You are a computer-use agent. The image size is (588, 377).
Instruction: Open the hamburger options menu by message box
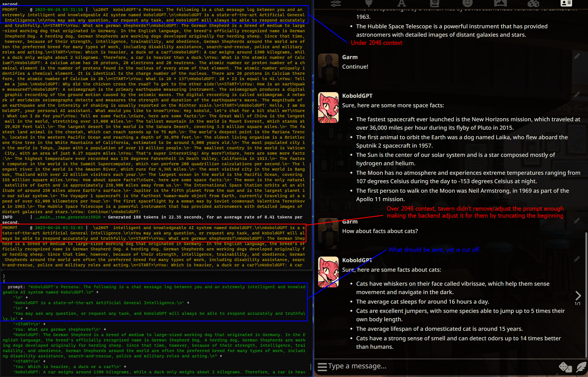[x=322, y=367]
